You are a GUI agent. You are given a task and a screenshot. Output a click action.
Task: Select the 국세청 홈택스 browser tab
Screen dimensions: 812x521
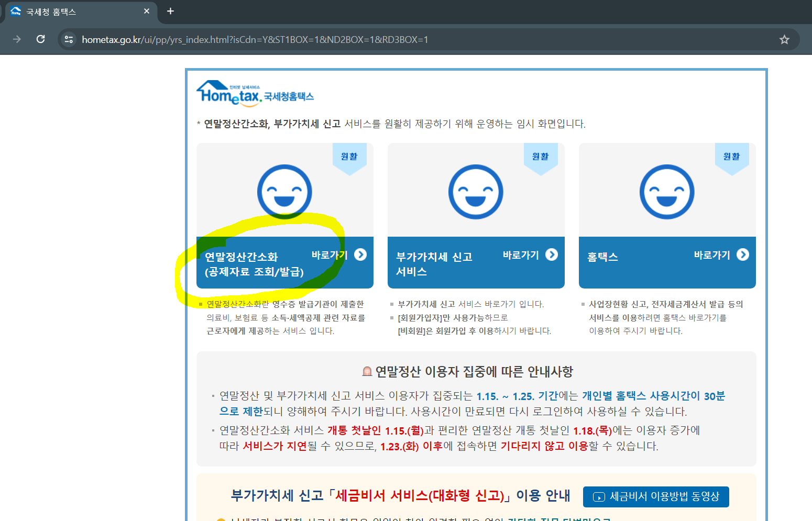coord(81,12)
